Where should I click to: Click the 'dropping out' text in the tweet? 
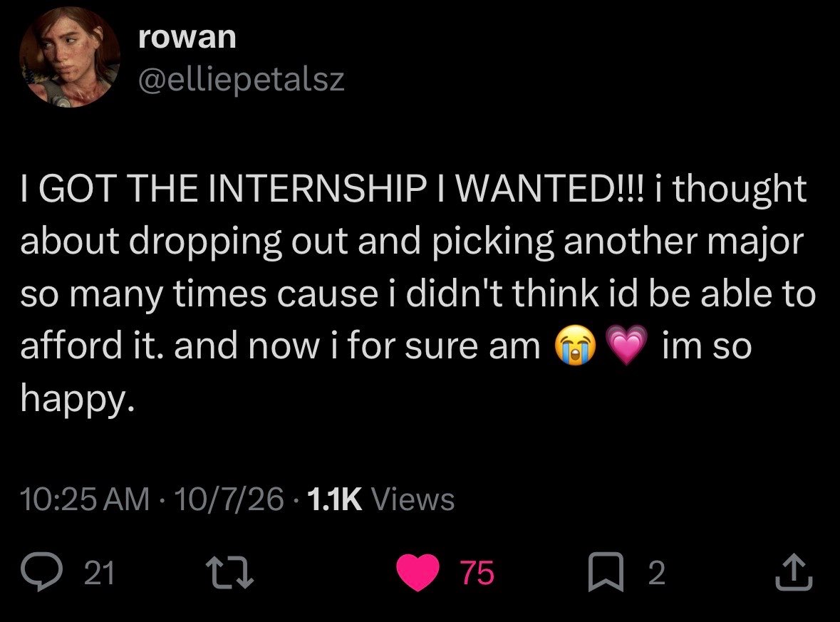tap(238, 242)
